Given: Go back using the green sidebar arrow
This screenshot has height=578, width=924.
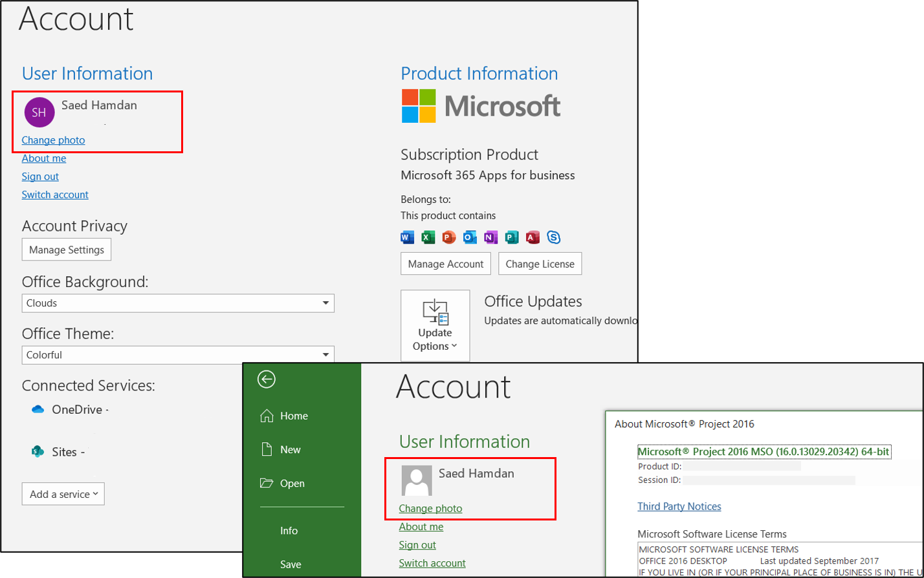Looking at the screenshot, I should 266,380.
